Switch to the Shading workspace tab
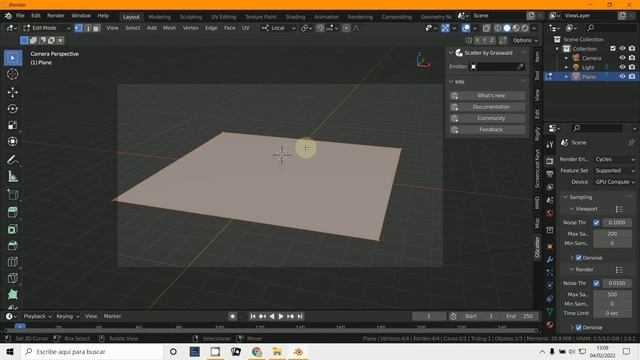The image size is (640, 360). tap(295, 17)
